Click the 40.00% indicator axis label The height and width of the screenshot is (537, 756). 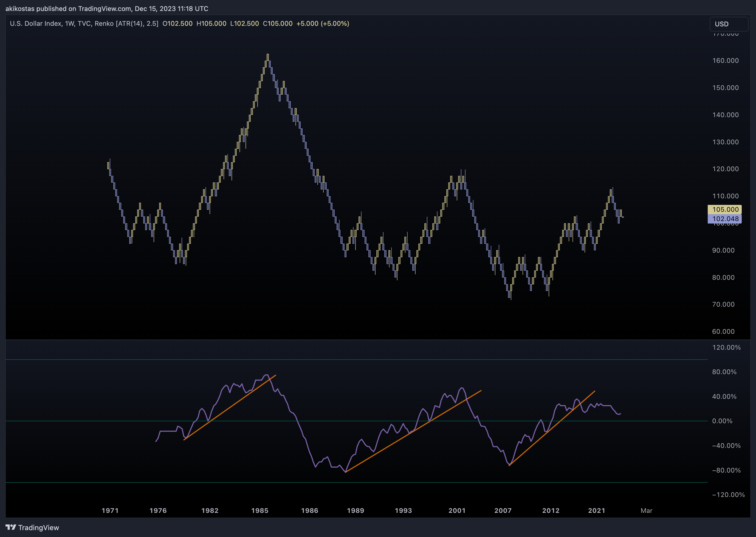724,397
